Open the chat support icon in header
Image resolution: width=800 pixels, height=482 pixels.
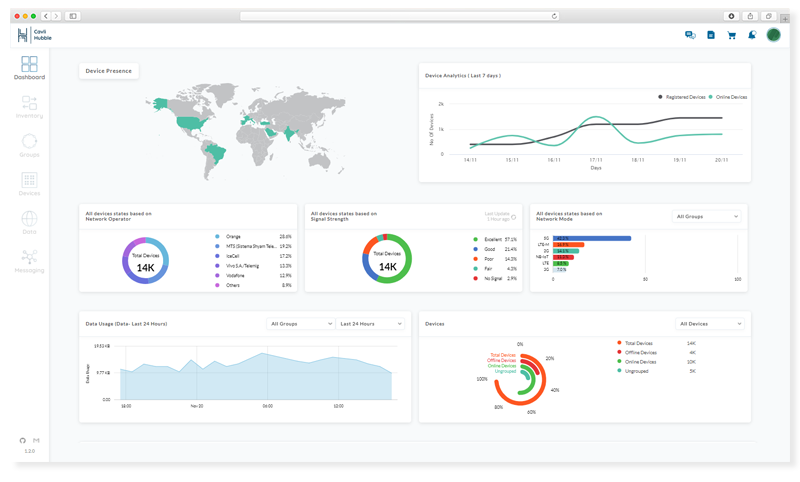[690, 35]
